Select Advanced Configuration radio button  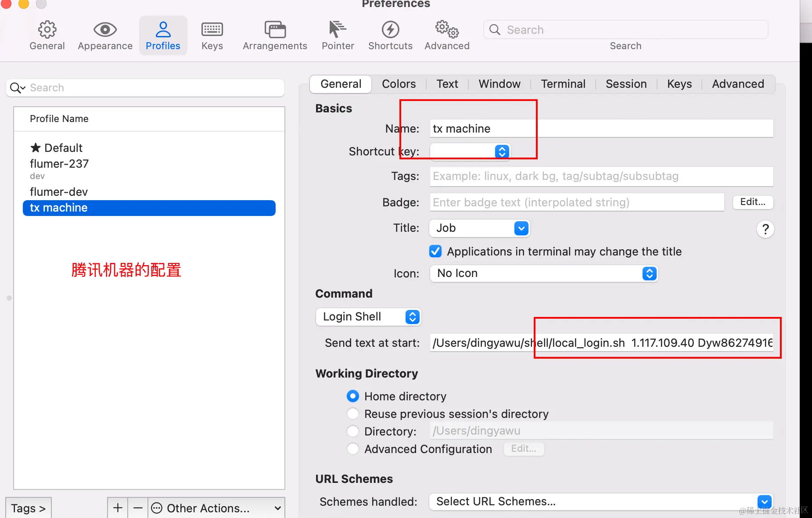click(x=353, y=449)
